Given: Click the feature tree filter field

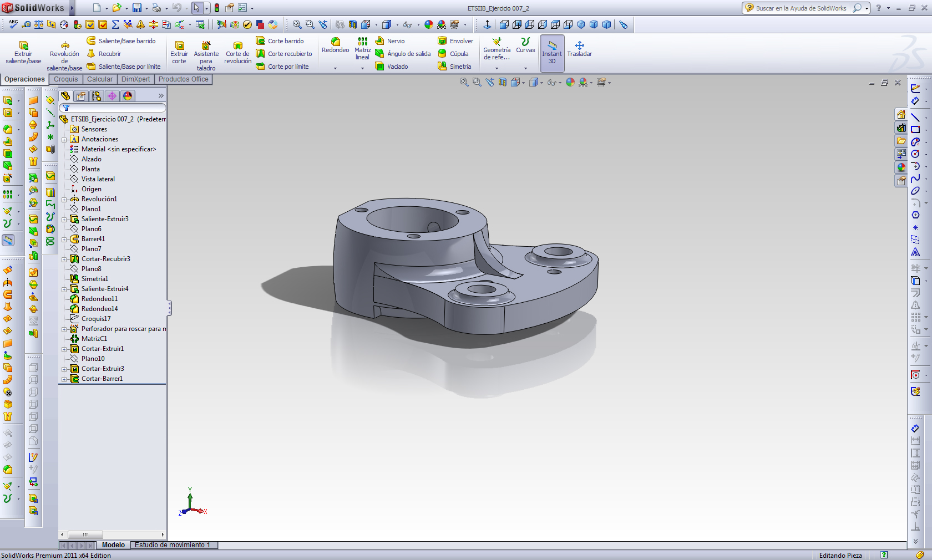Looking at the screenshot, I should [113, 108].
